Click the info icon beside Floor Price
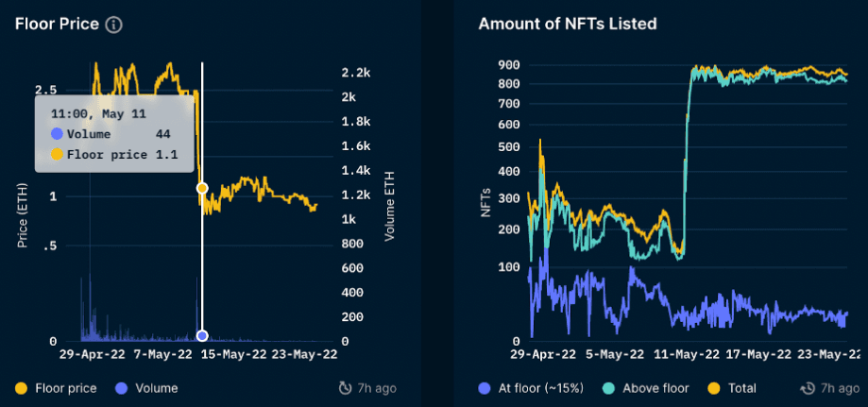The height and width of the screenshot is (407, 868). coord(113,25)
